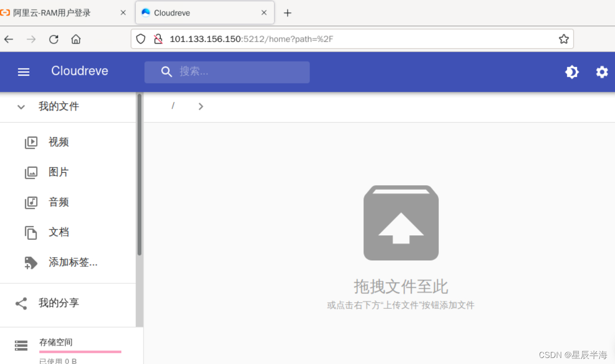
Task: Select the Cloudreve browser tab
Action: tap(205, 13)
